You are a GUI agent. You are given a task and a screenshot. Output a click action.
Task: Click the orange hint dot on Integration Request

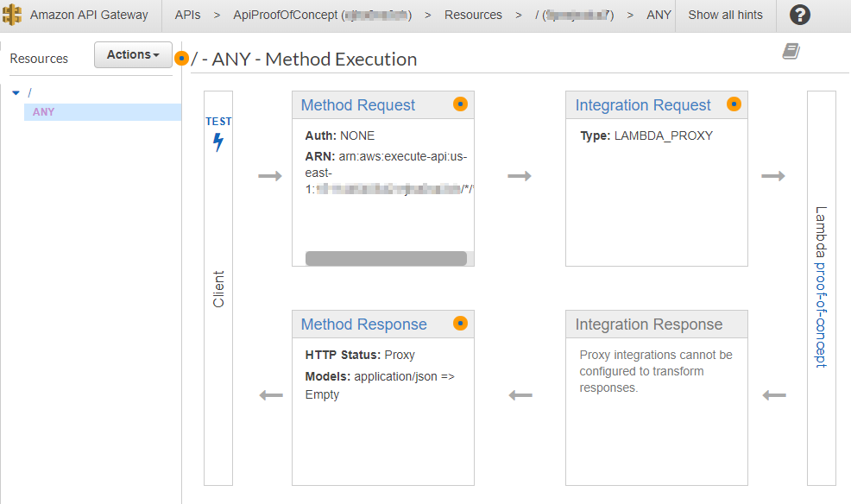[734, 104]
